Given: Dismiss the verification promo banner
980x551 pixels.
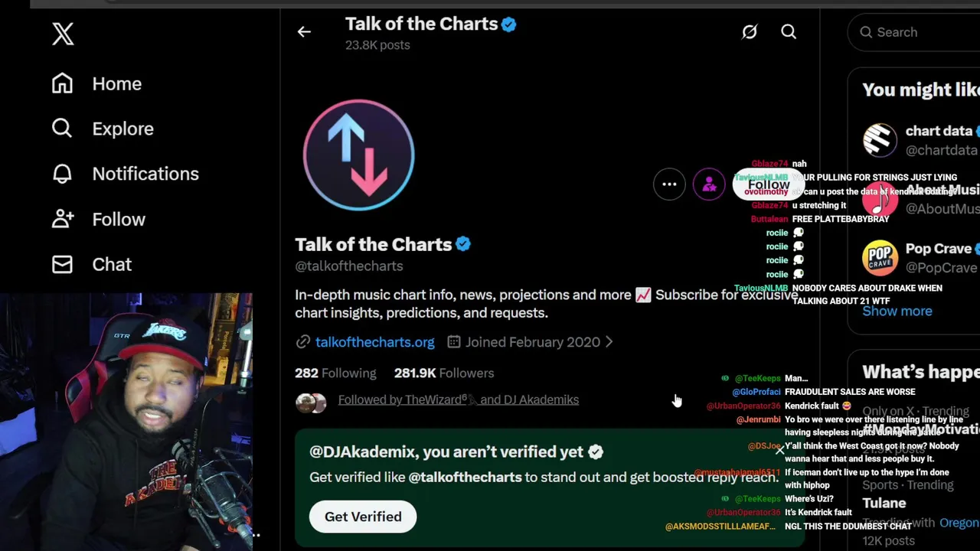Looking at the screenshot, I should click(x=779, y=450).
